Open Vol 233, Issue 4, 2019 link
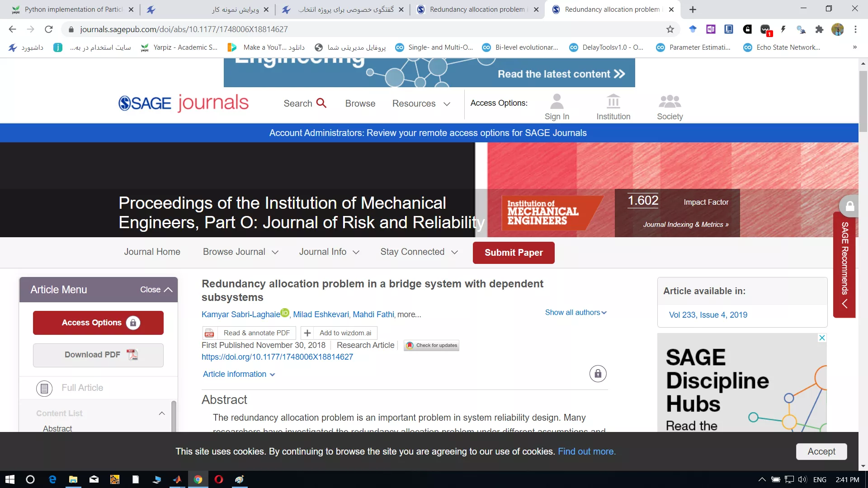Viewport: 868px width, 488px height. 708,315
